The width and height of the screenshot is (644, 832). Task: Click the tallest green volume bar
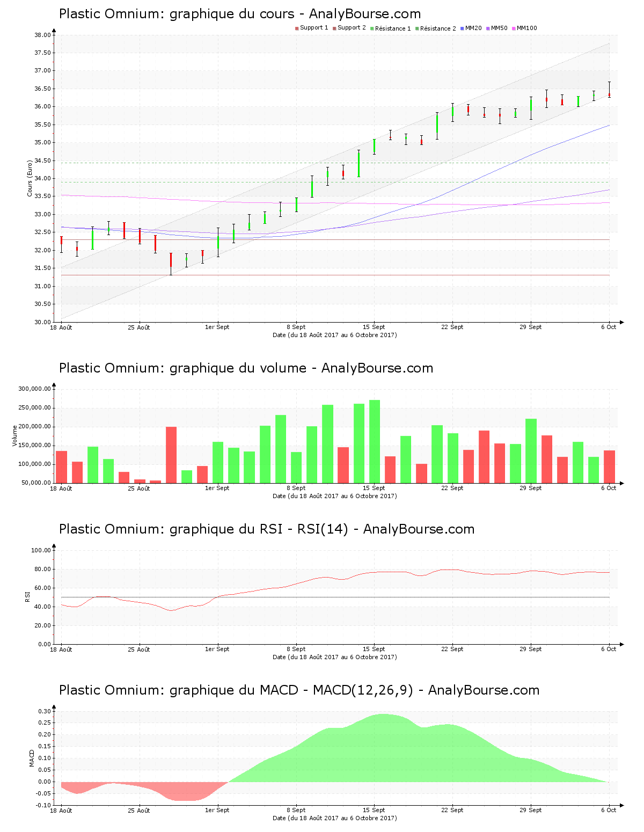tap(375, 441)
